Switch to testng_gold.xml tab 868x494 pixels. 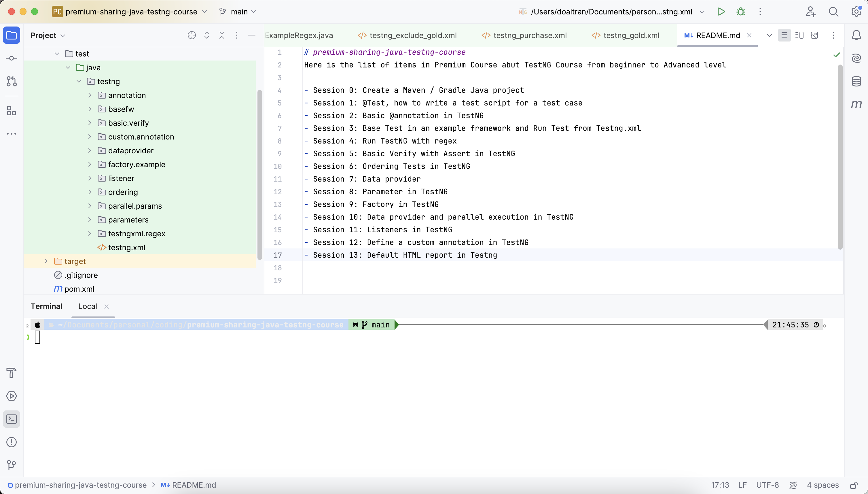pos(626,35)
